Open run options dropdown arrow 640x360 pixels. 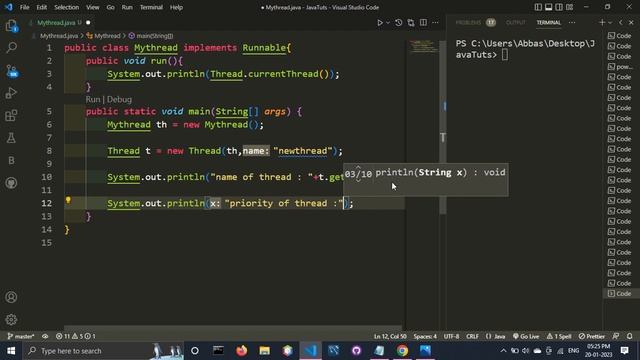(x=388, y=23)
